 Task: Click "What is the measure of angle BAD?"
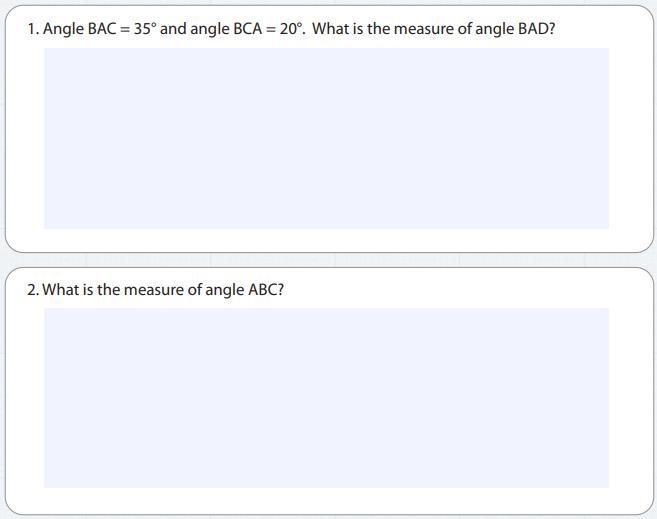pos(434,29)
